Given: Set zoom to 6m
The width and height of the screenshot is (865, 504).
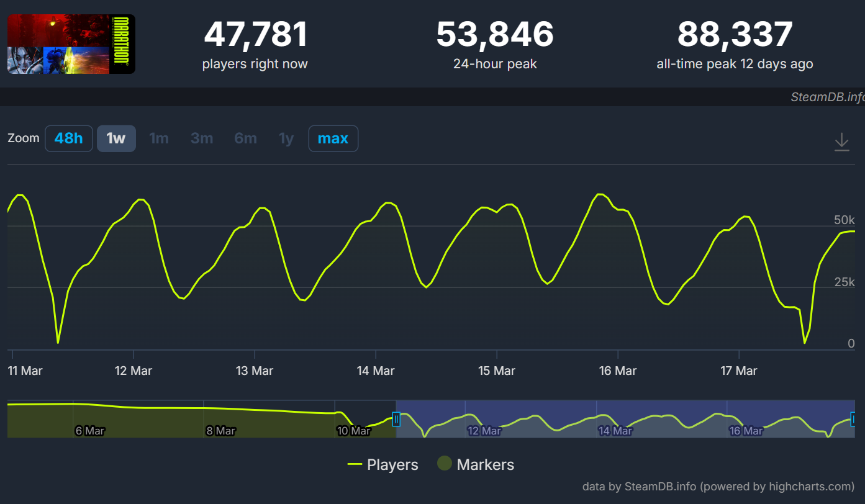Looking at the screenshot, I should tap(245, 138).
